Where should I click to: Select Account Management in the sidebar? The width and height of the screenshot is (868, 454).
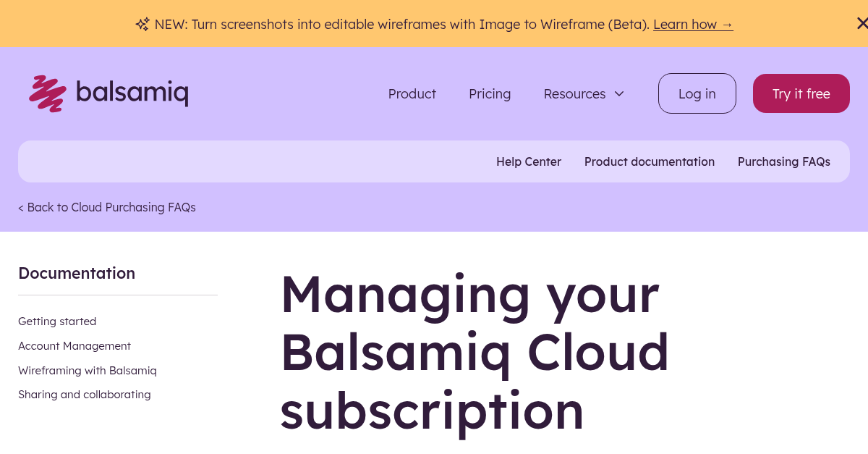(x=75, y=345)
